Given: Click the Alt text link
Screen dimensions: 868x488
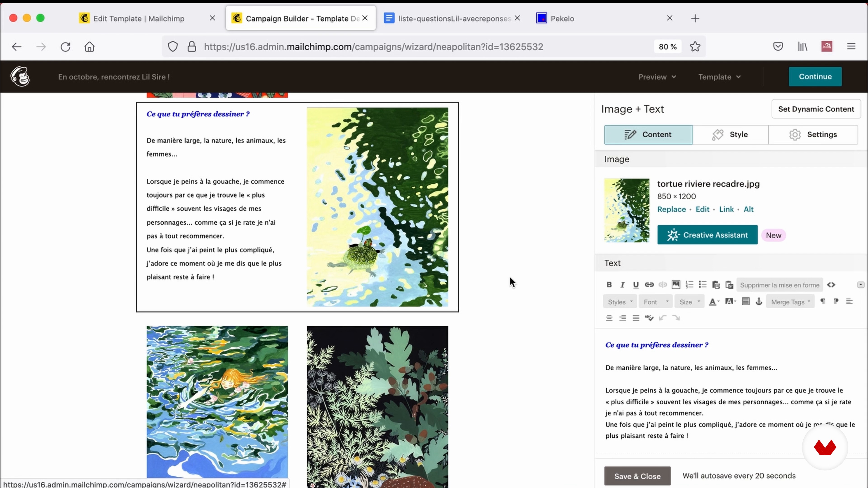Looking at the screenshot, I should click(x=748, y=209).
